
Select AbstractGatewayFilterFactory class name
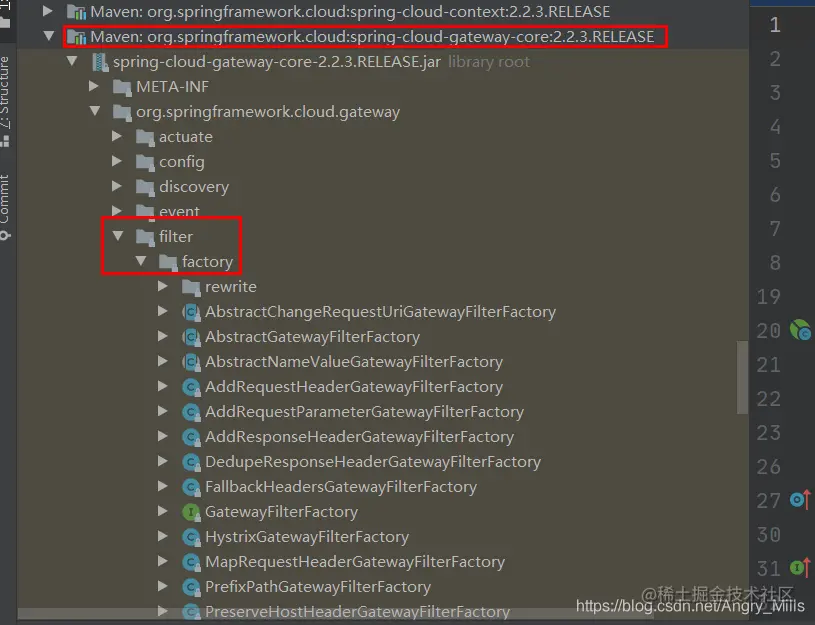[x=312, y=336]
